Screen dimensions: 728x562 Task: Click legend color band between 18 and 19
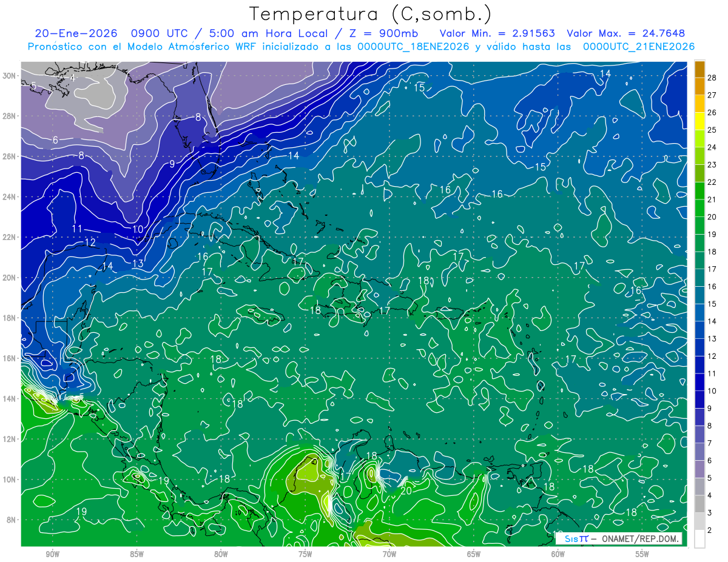click(x=699, y=243)
